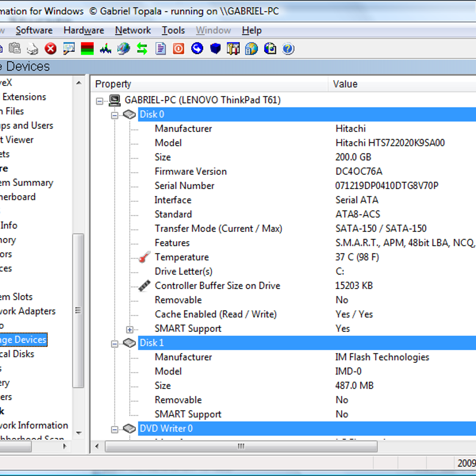Open Logical Disks in the sidebar
Screen dimensions: 476x476
click(17, 354)
